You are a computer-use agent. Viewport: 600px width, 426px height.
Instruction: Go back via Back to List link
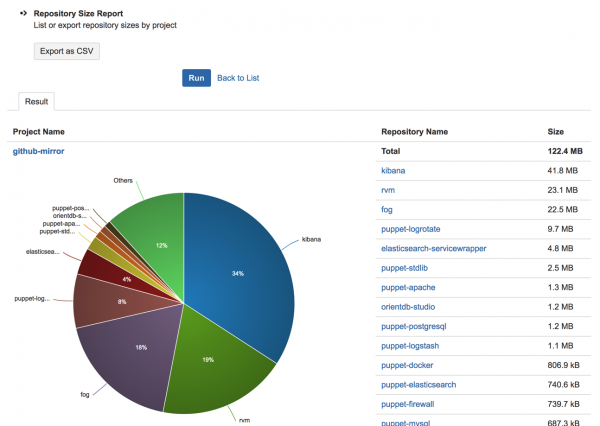coord(238,78)
